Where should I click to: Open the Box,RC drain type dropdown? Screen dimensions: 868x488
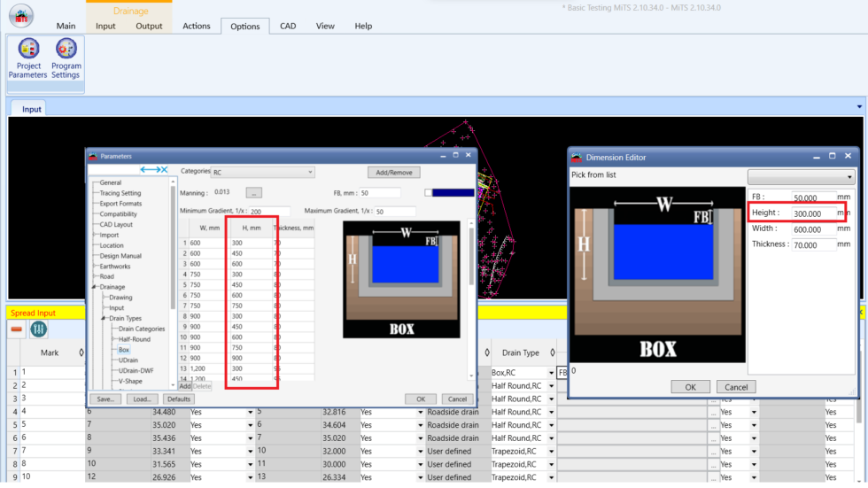tap(551, 373)
